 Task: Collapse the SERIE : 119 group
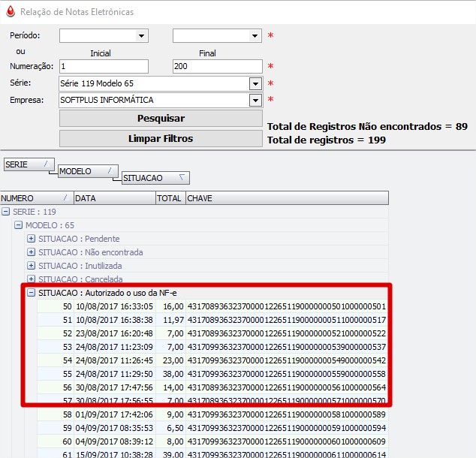click(6, 212)
